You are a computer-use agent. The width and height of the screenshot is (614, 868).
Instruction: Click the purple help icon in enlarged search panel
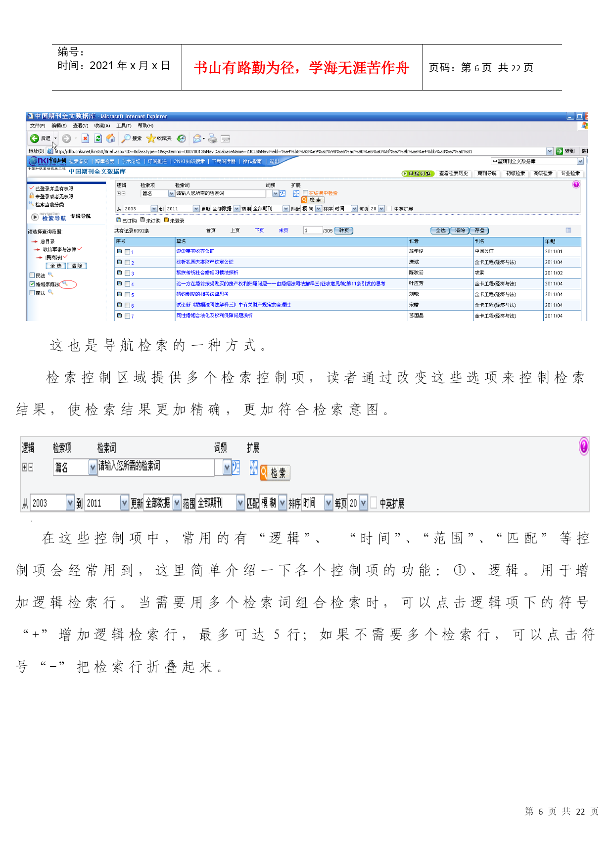584,446
